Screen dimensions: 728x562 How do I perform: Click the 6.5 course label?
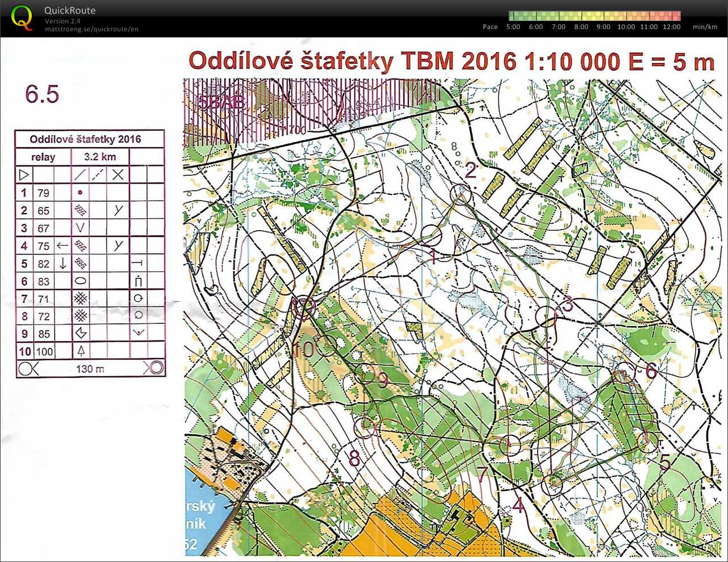[42, 94]
